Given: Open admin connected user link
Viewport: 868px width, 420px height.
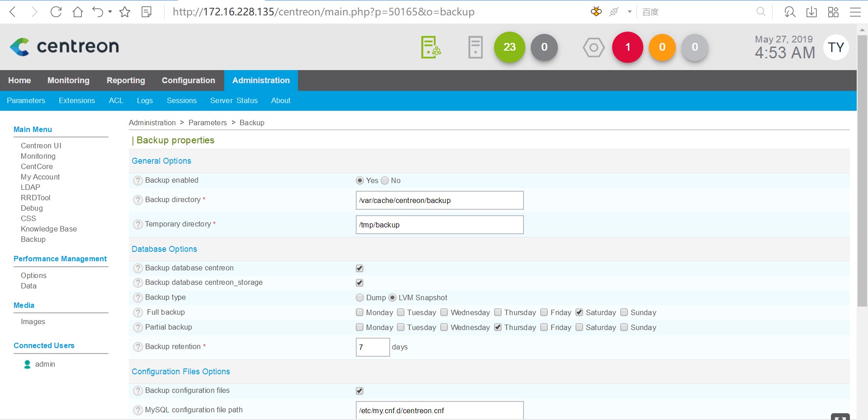Looking at the screenshot, I should click(45, 364).
